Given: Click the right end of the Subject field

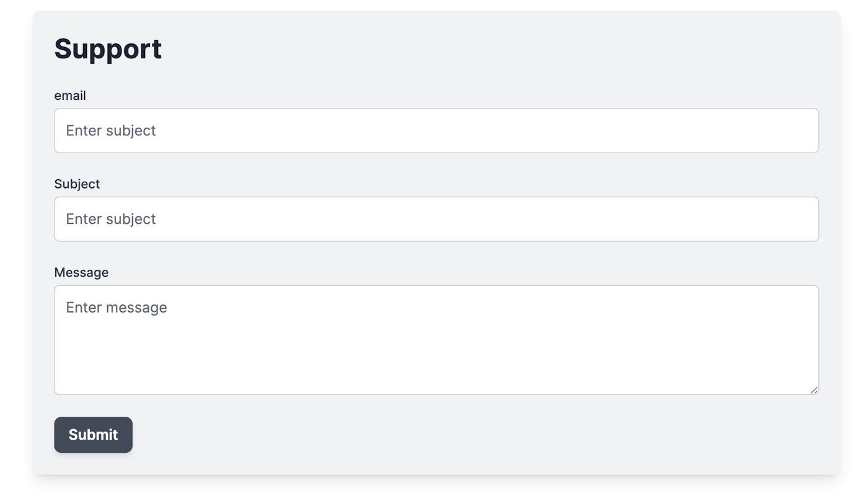Looking at the screenshot, I should pos(800,220).
